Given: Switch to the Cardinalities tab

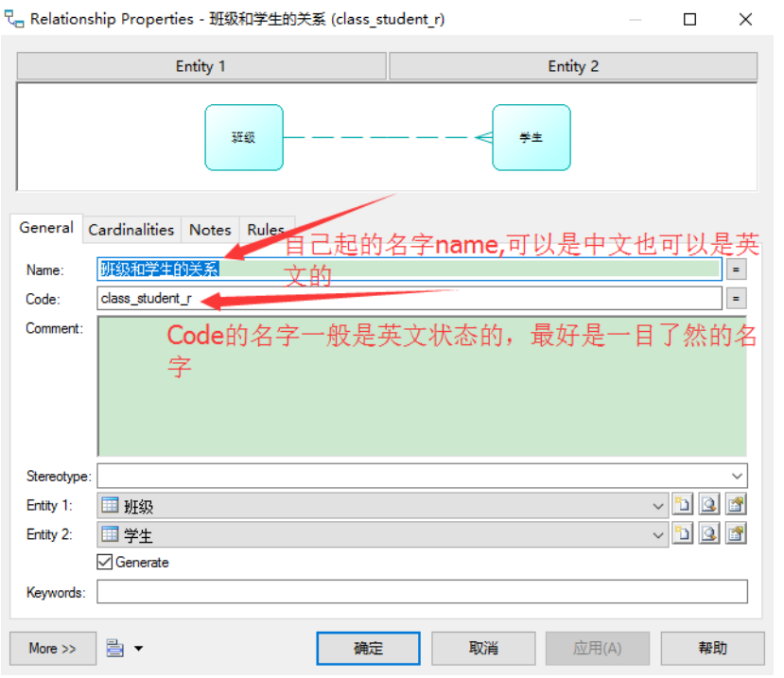Looking at the screenshot, I should pos(131,230).
